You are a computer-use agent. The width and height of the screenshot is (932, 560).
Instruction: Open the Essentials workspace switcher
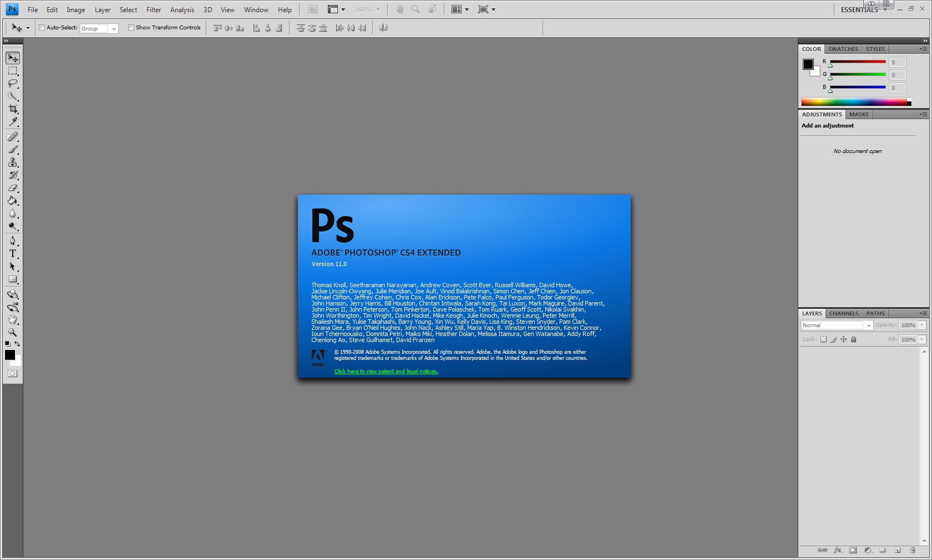[864, 10]
